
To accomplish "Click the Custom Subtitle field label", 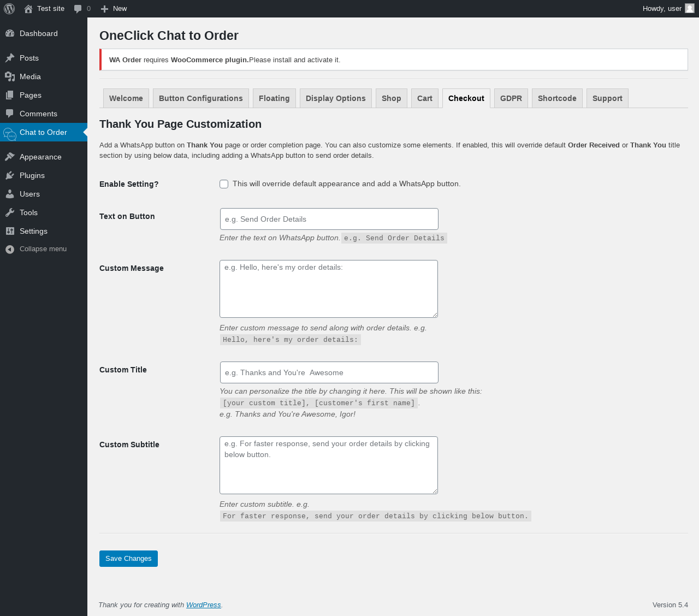I will click(129, 445).
